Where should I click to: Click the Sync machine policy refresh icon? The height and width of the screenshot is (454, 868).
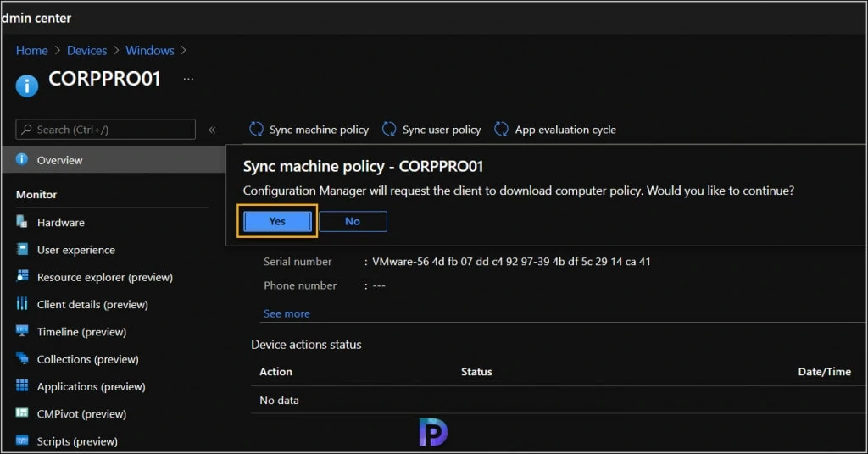pyautogui.click(x=256, y=129)
